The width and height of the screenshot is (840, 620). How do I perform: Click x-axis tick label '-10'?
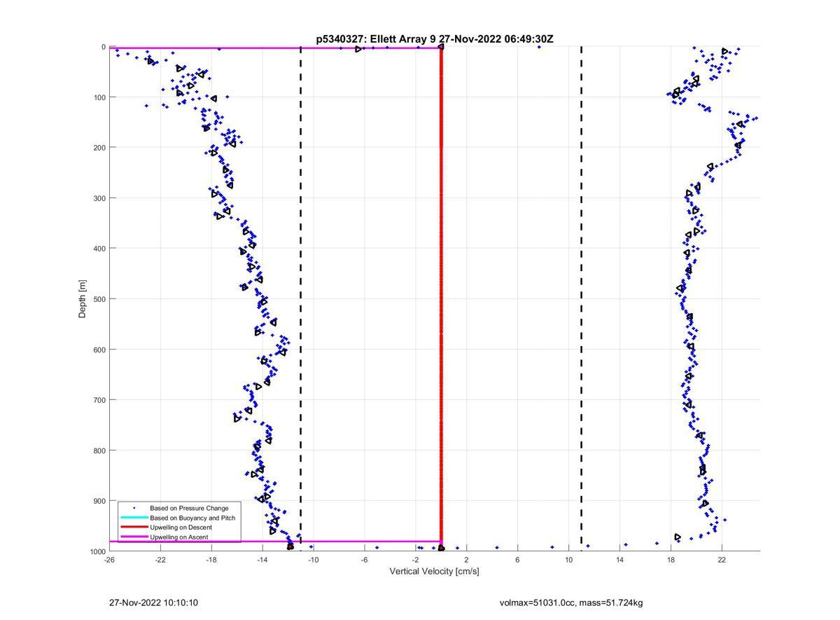[314, 560]
